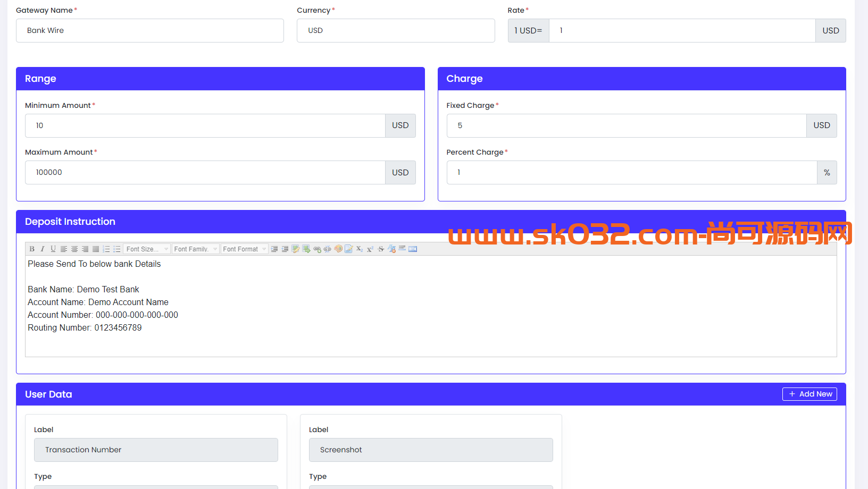
Task: Click the Transaction Number label field
Action: point(156,450)
